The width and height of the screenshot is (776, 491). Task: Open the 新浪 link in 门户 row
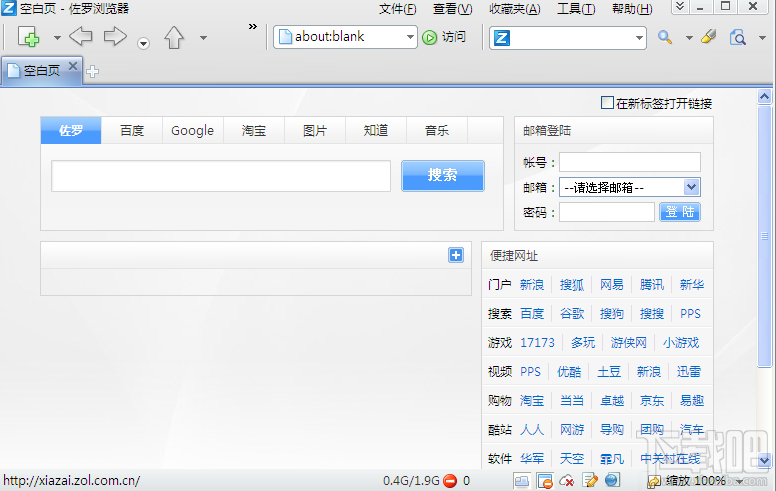[x=532, y=285]
